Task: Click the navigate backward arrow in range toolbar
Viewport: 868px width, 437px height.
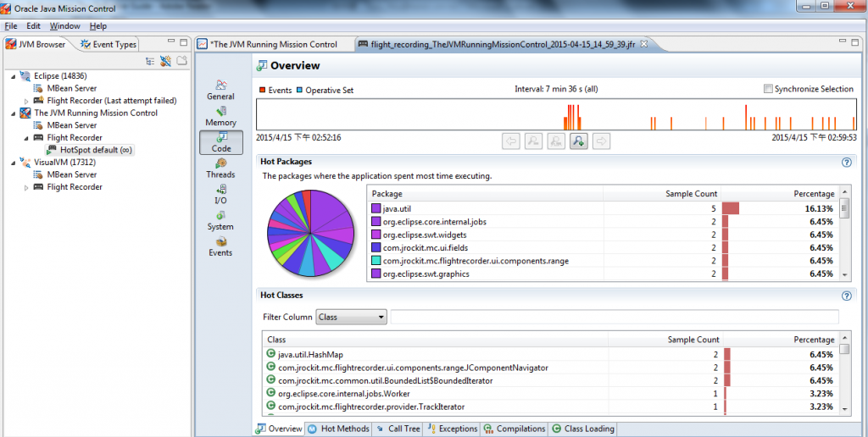Action: tap(511, 141)
